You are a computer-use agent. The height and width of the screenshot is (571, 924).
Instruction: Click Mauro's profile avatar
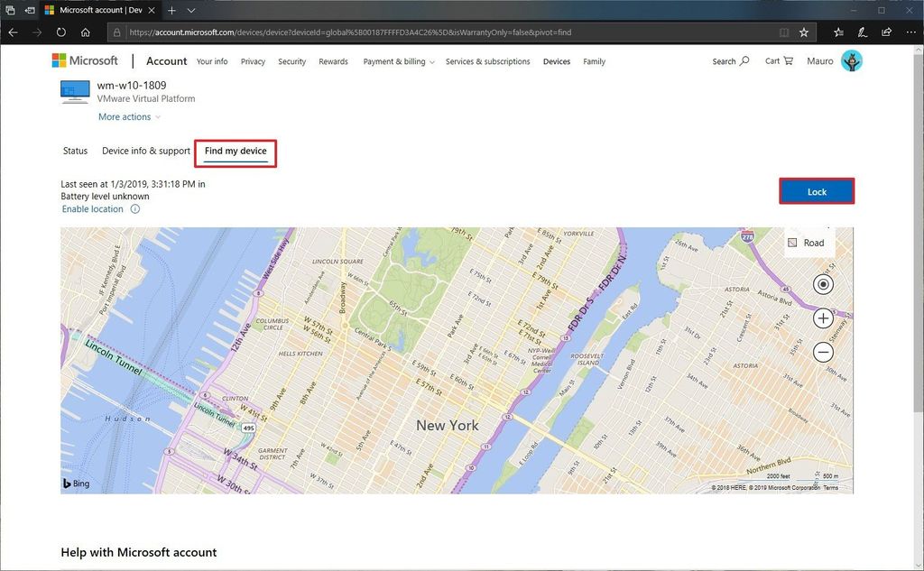tap(850, 60)
